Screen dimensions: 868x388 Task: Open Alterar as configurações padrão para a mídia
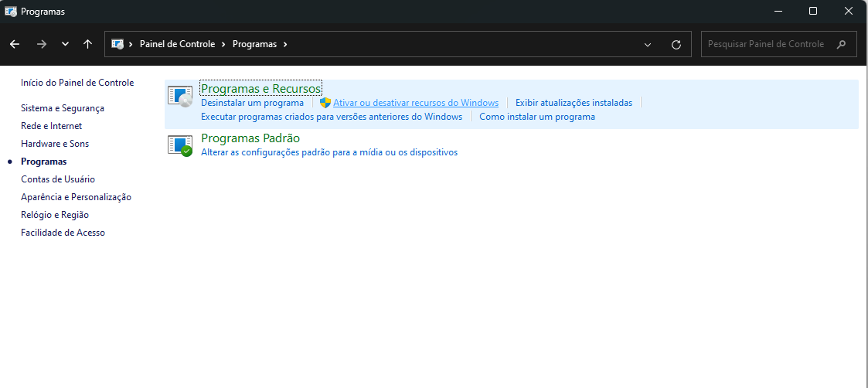329,152
